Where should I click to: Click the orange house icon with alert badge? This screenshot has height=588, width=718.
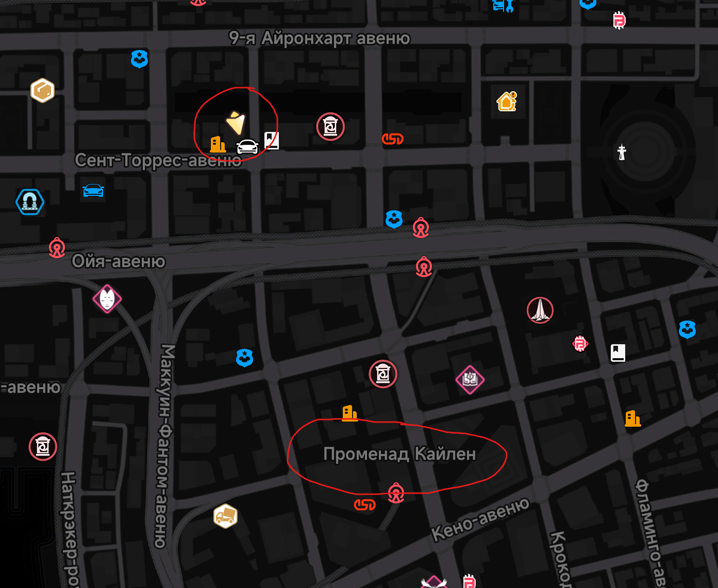(507, 102)
